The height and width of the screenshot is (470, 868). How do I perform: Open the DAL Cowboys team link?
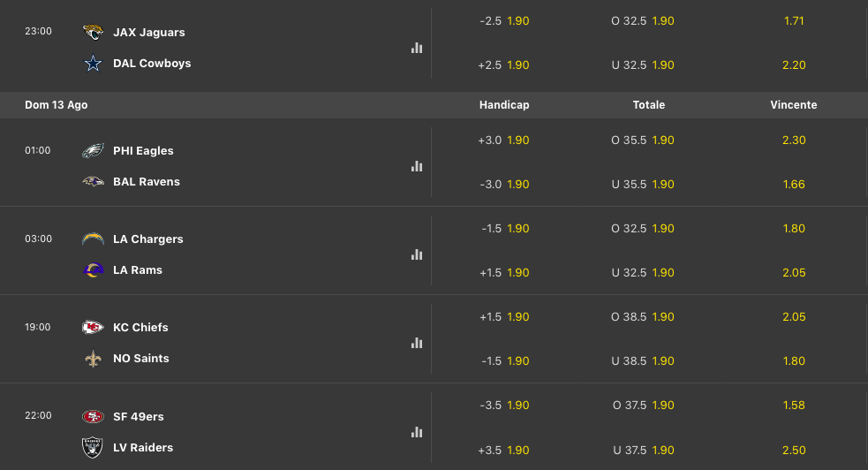(152, 64)
